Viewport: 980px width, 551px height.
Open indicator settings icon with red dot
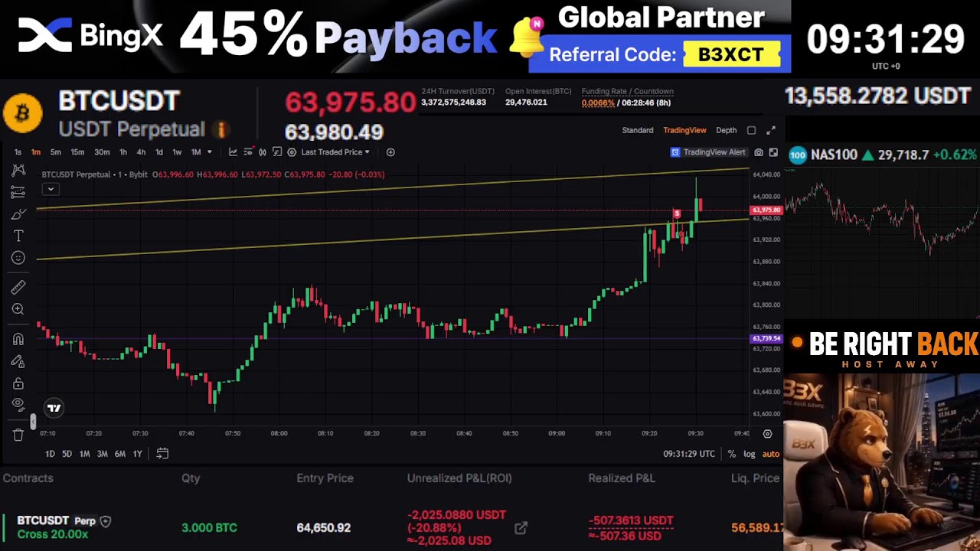tap(248, 152)
